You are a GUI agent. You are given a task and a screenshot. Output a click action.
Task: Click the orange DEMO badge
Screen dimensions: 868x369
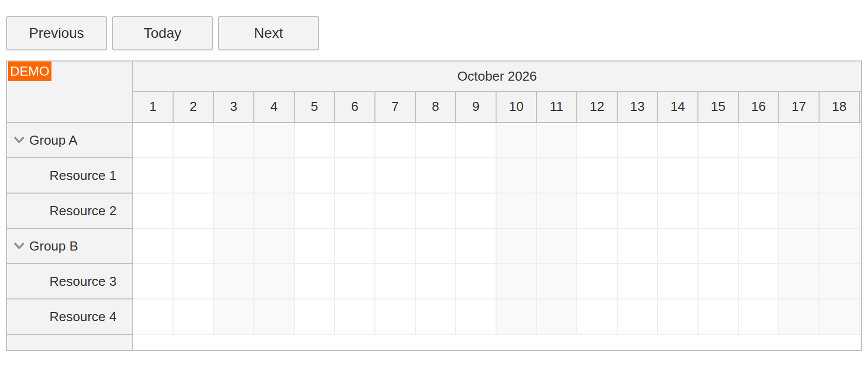tap(30, 72)
